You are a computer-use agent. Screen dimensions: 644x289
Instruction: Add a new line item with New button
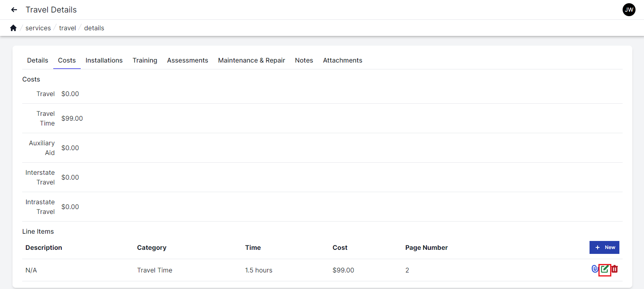coord(604,247)
